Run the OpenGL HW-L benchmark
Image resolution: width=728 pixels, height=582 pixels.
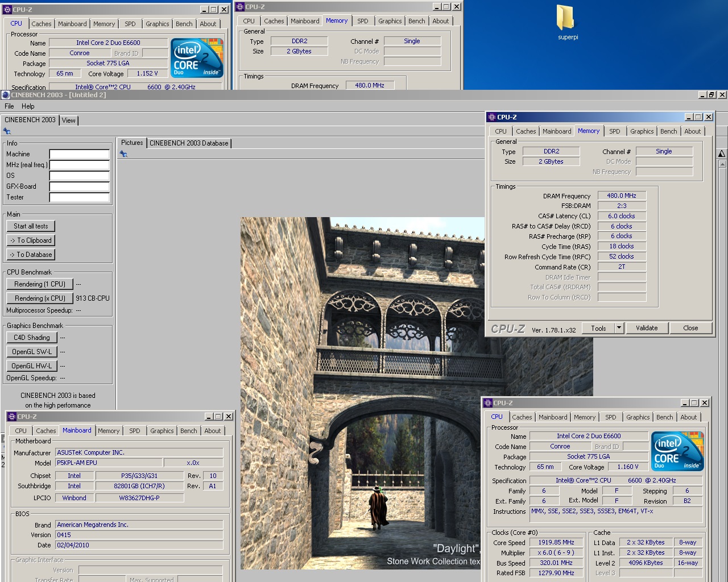(x=32, y=366)
